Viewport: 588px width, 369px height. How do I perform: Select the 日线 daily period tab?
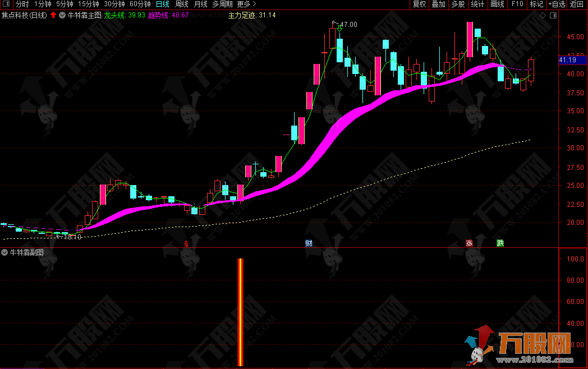pos(162,4)
